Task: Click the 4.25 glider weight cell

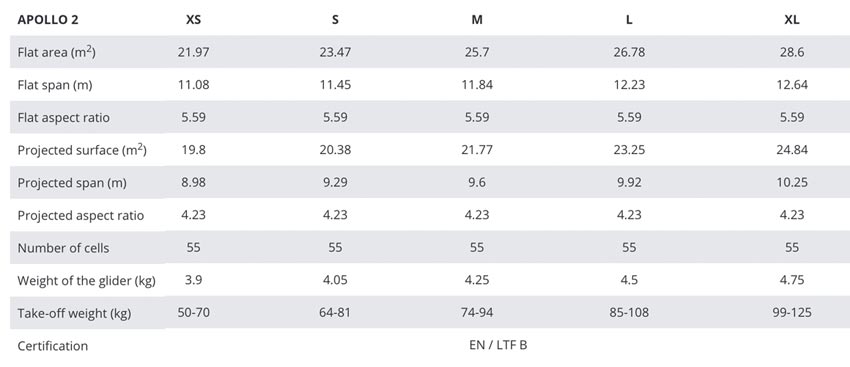Action: pos(476,280)
